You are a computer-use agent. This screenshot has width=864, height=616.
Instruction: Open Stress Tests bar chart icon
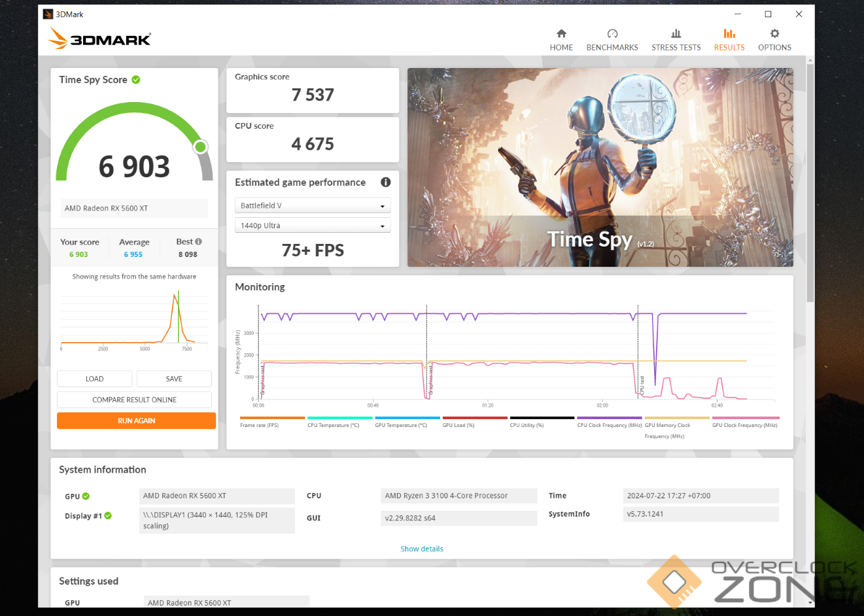click(676, 34)
